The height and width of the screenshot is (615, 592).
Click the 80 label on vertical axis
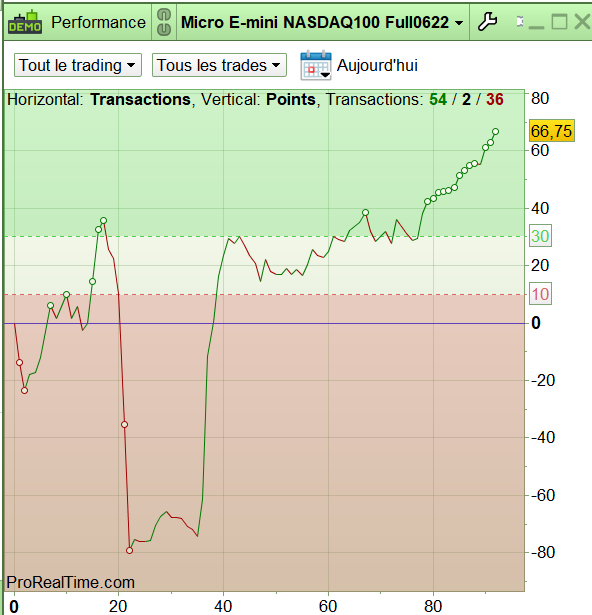(x=540, y=98)
